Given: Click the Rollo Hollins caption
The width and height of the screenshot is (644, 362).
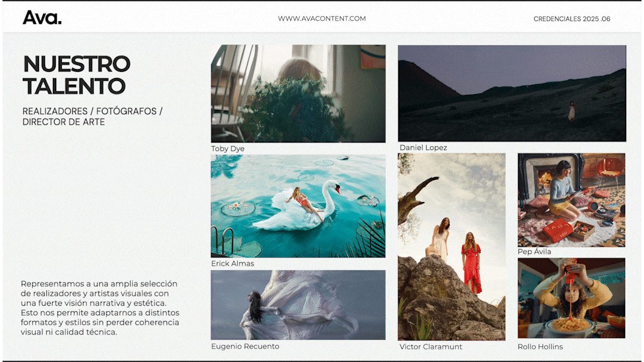Looking at the screenshot, I should [540, 346].
